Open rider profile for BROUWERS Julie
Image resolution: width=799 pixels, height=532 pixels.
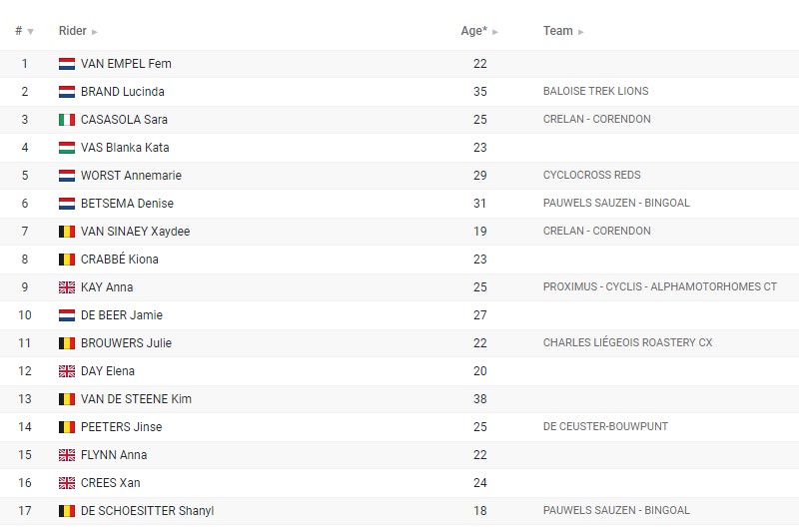click(x=126, y=343)
